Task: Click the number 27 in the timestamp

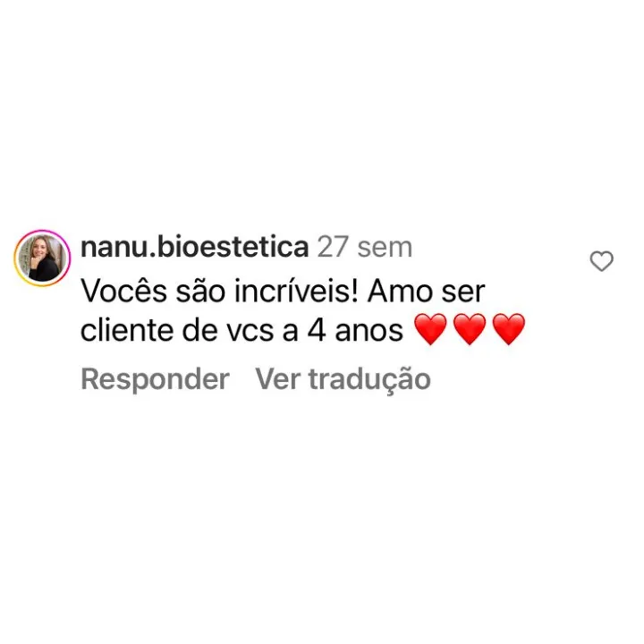Action: coord(333,247)
